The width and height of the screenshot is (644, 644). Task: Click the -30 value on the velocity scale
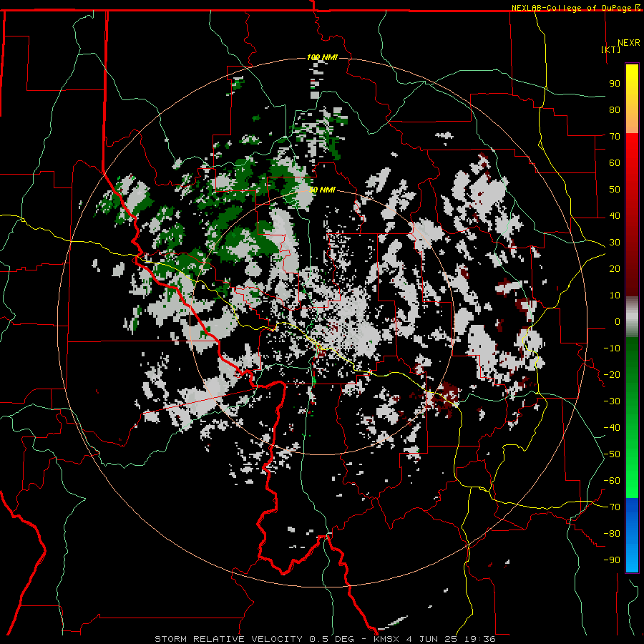(612, 401)
